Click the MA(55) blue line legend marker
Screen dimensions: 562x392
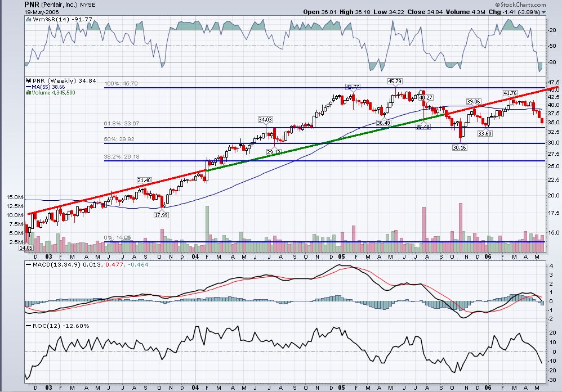pos(28,87)
